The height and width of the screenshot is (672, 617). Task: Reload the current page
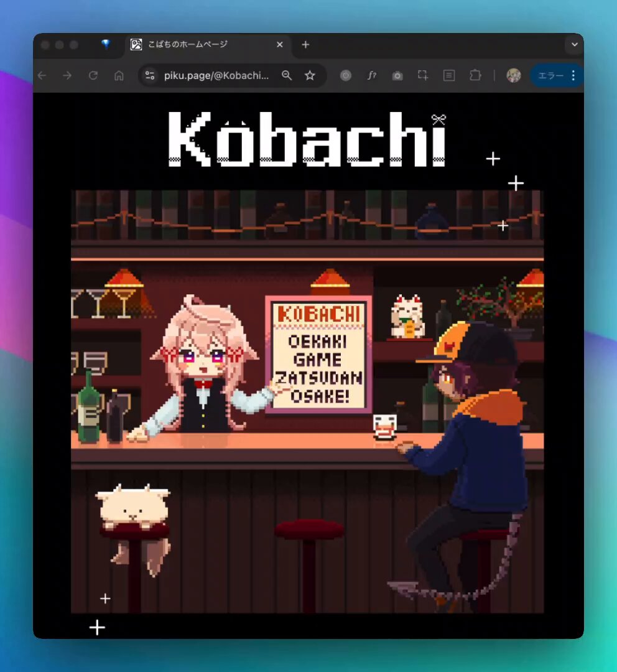pos(93,76)
